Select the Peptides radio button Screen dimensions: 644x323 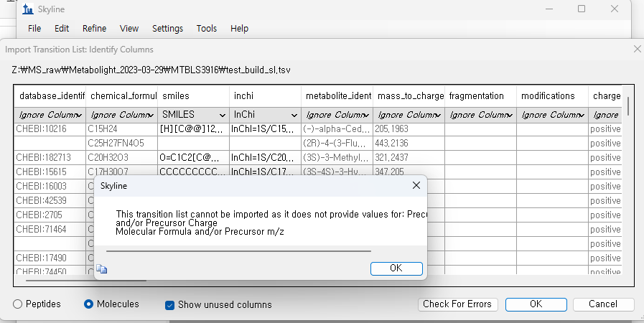click(x=17, y=304)
